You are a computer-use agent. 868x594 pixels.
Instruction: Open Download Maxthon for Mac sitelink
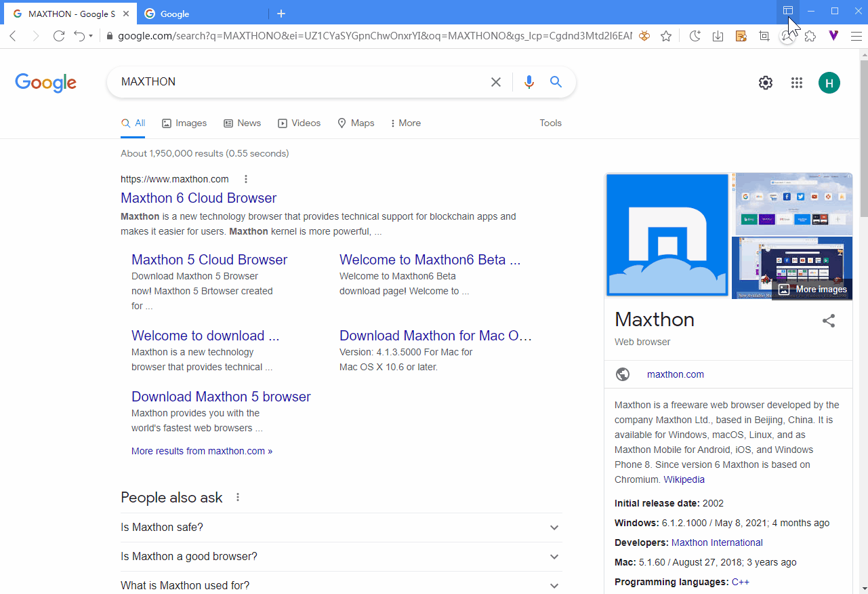click(x=436, y=336)
